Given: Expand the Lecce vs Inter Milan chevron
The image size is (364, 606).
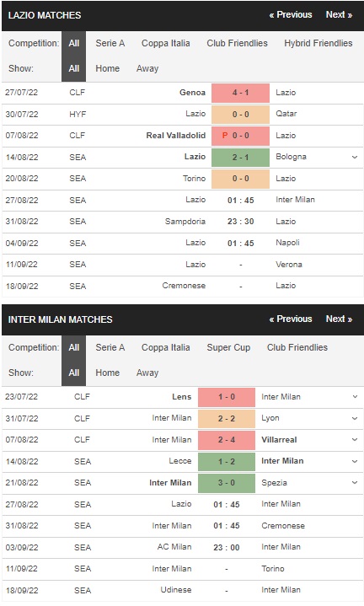Looking at the screenshot, I should coord(355,461).
